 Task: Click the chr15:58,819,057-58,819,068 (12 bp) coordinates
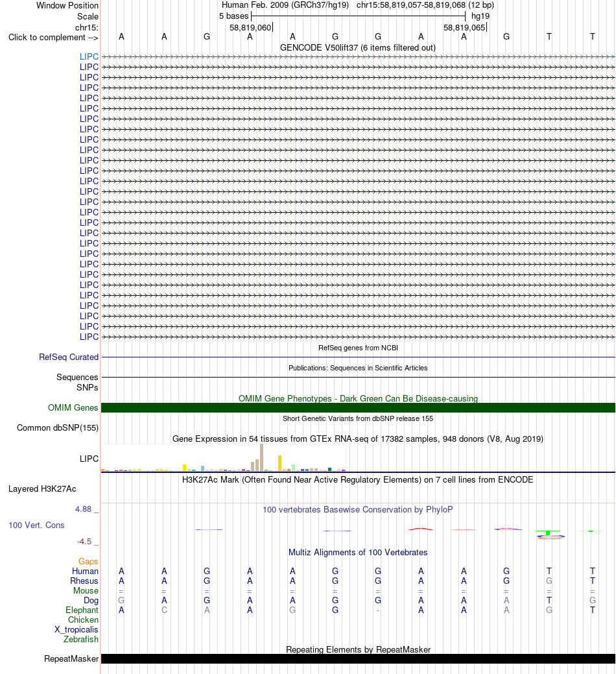425,5
